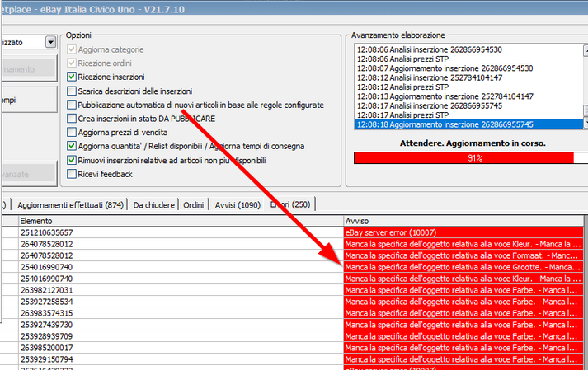588x370 pixels.
Task: Click the 91% red progress bar
Action: click(x=471, y=158)
